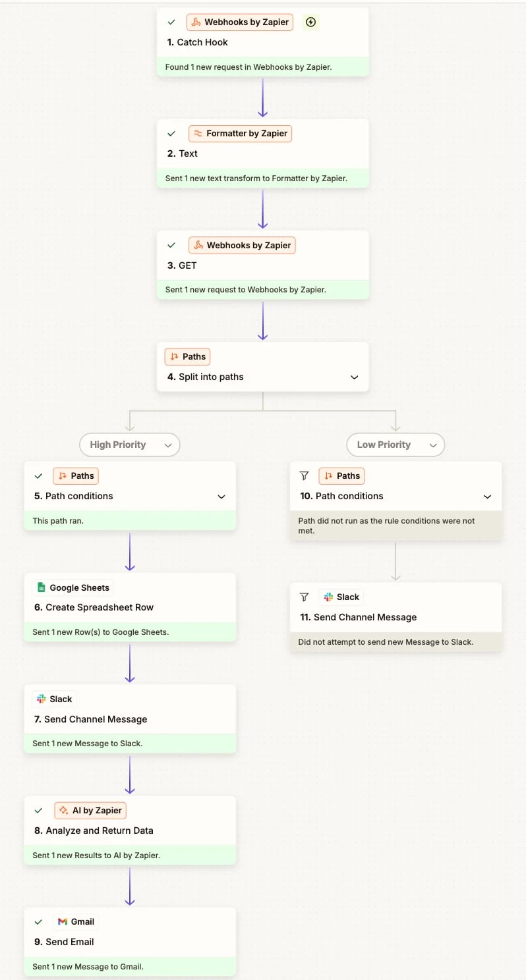Open the Low Priority path dropdown
Image resolution: width=526 pixels, height=980 pixels.
(x=433, y=445)
